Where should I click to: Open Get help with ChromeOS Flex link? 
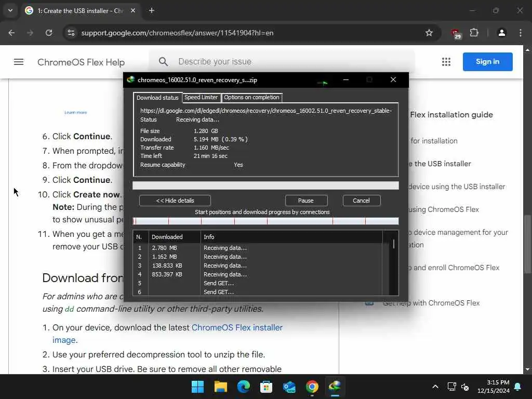click(x=431, y=303)
